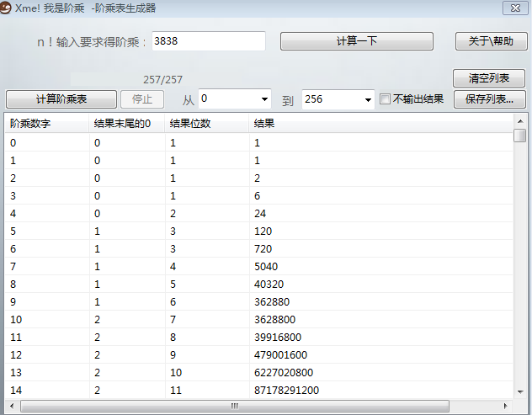Select the row with result 362880
This screenshot has width=532, height=415.
point(258,301)
